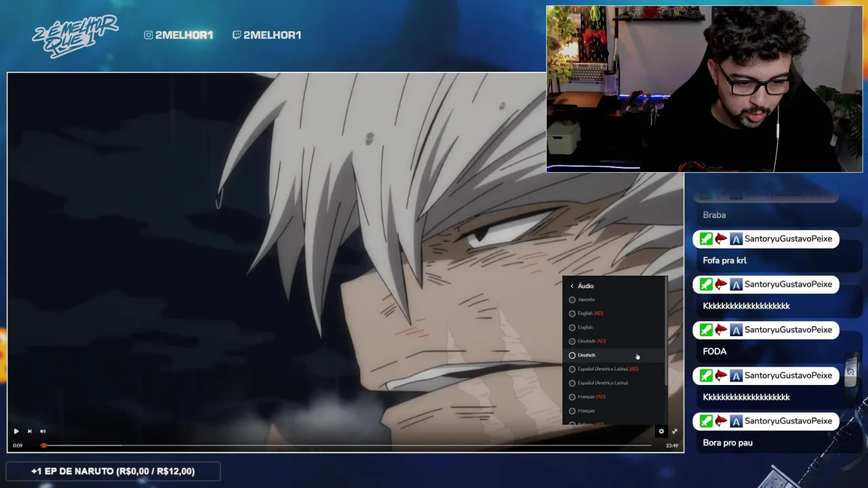Click the Bora pro pau chat message
This screenshot has width=868, height=488.
[728, 443]
